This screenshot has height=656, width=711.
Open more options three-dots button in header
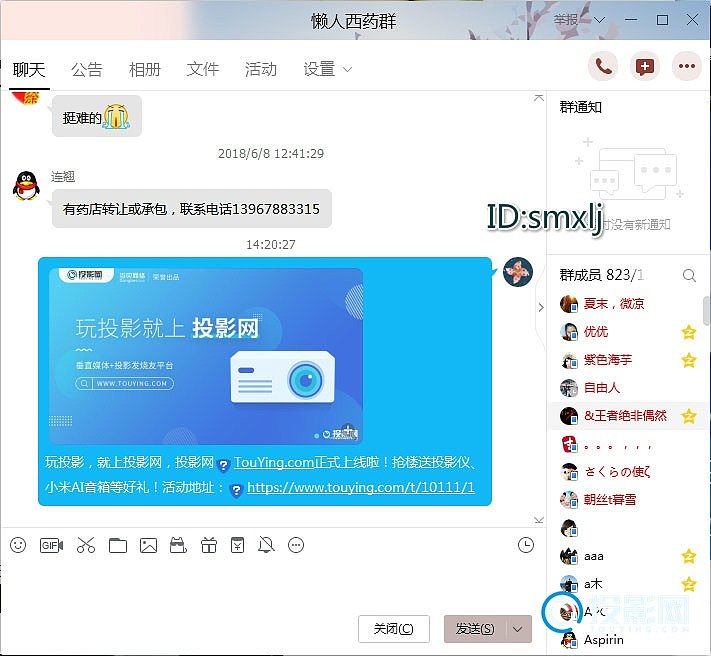pyautogui.click(x=687, y=67)
